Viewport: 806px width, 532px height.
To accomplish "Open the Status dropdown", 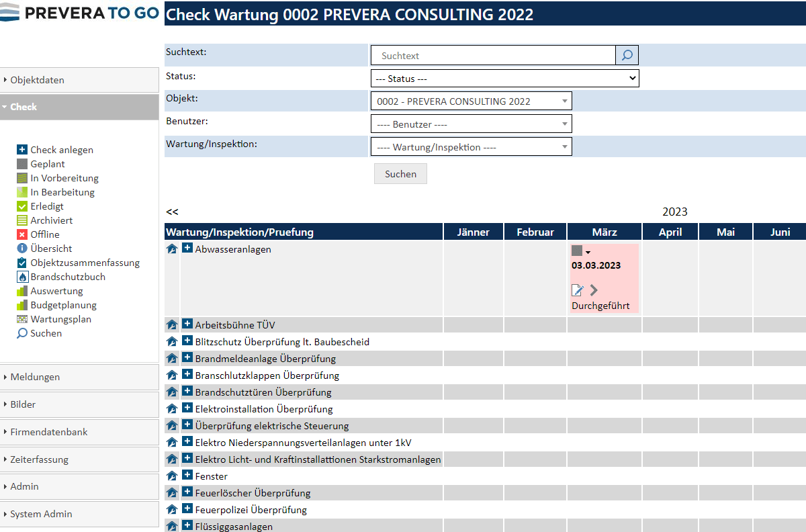I will (x=504, y=79).
